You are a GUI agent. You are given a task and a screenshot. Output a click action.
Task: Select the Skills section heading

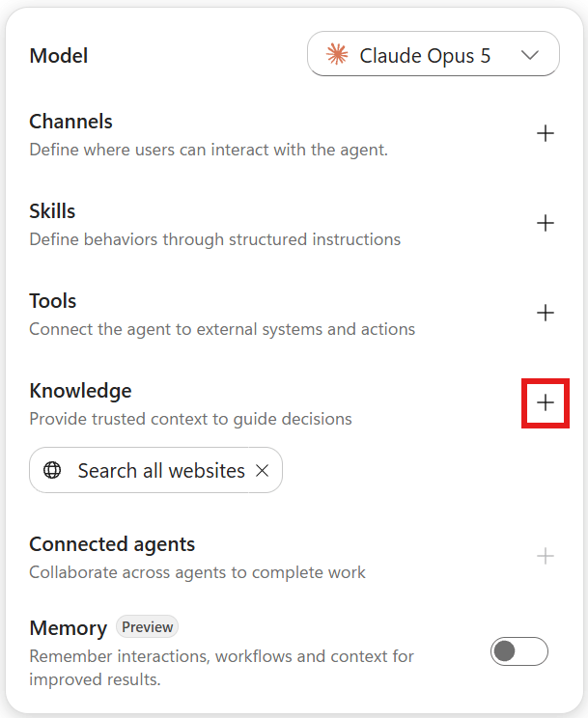[52, 211]
